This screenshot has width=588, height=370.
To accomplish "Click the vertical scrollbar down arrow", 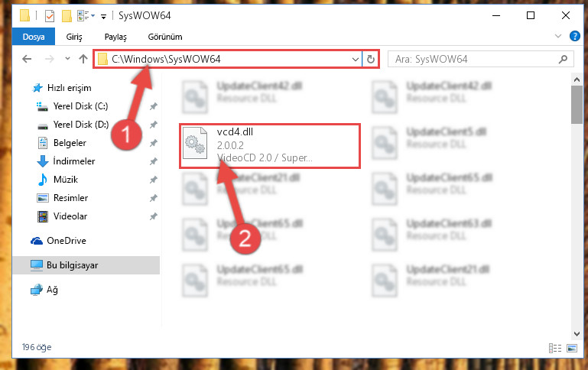I will pyautogui.click(x=577, y=333).
